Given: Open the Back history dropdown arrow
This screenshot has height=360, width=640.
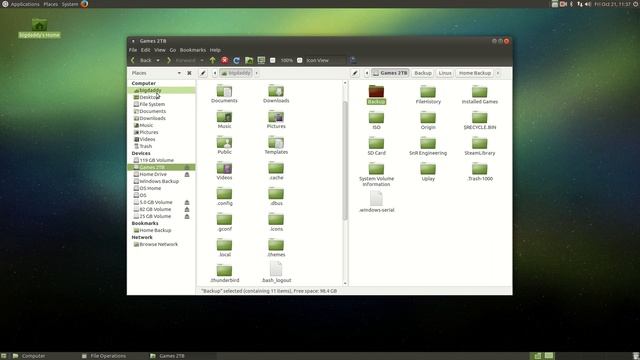Looking at the screenshot, I should [x=158, y=60].
